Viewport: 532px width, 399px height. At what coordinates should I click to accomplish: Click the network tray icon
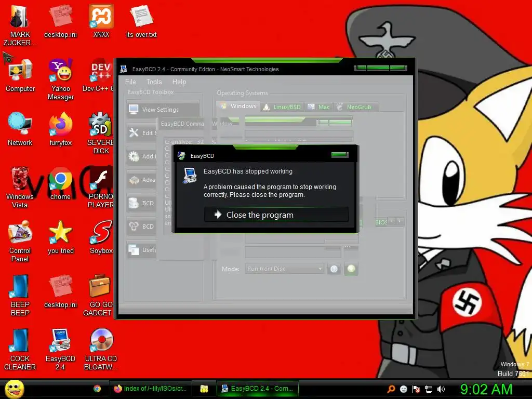tap(429, 389)
